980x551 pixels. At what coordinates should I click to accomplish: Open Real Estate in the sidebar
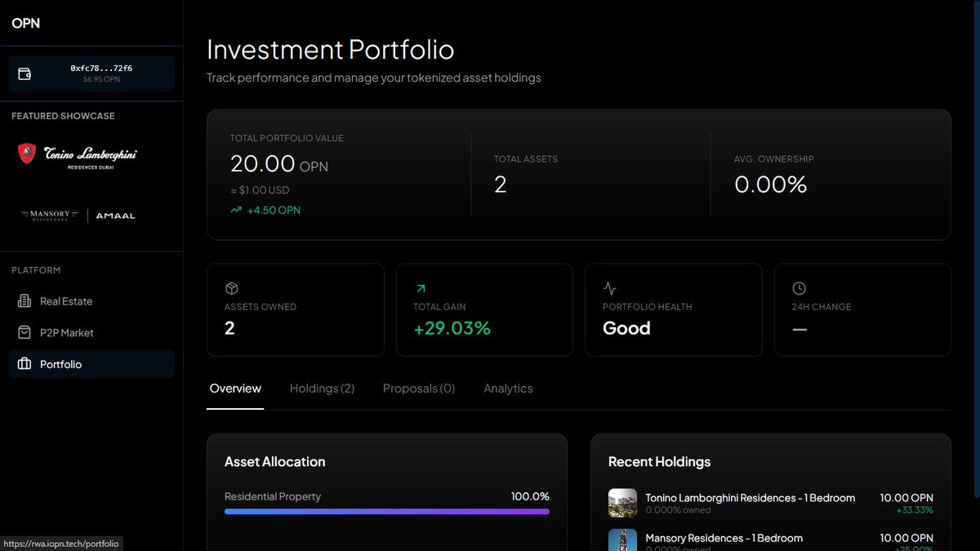(x=91, y=301)
